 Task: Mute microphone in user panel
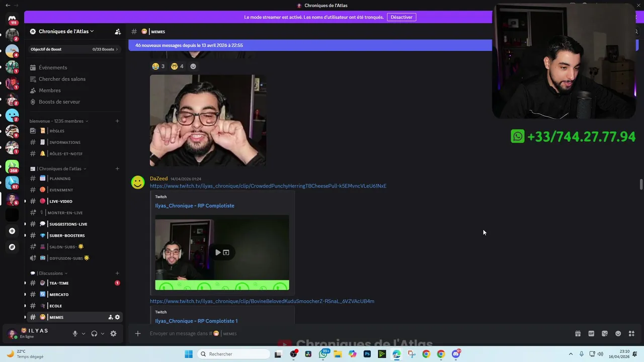pyautogui.click(x=75, y=333)
